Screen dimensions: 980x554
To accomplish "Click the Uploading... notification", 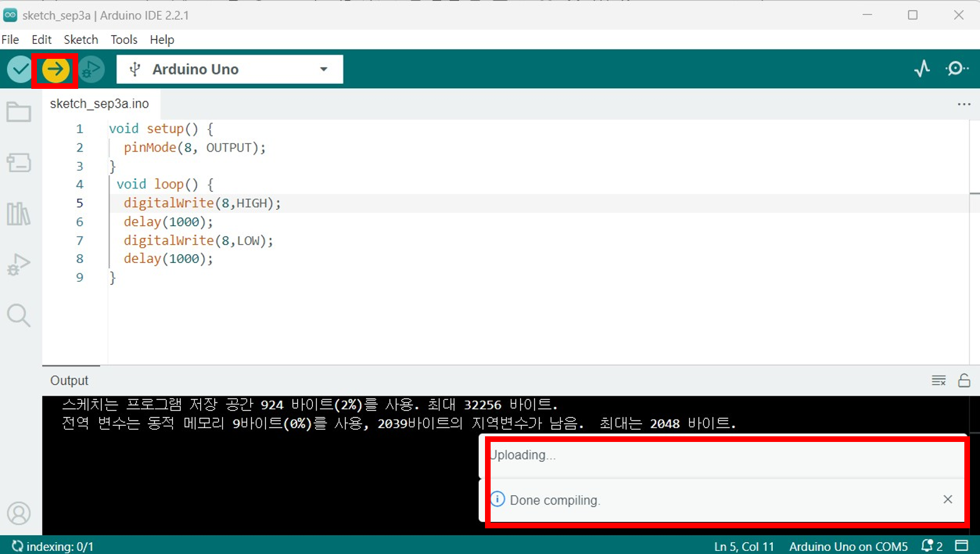I will (723, 455).
